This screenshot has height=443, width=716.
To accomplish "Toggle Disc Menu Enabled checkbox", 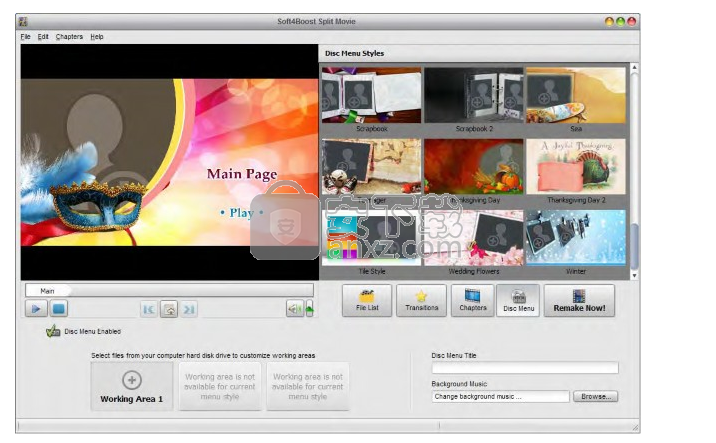I will tap(53, 332).
